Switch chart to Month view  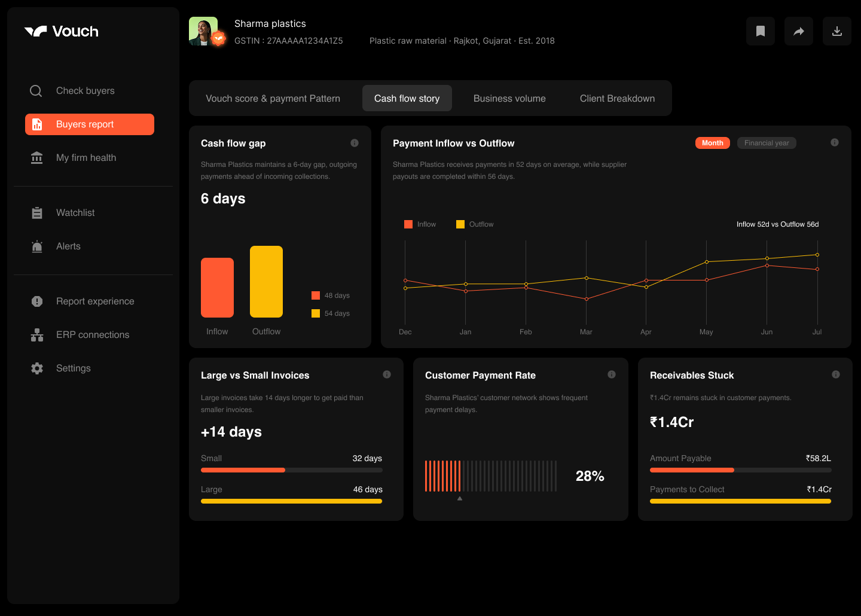(713, 143)
